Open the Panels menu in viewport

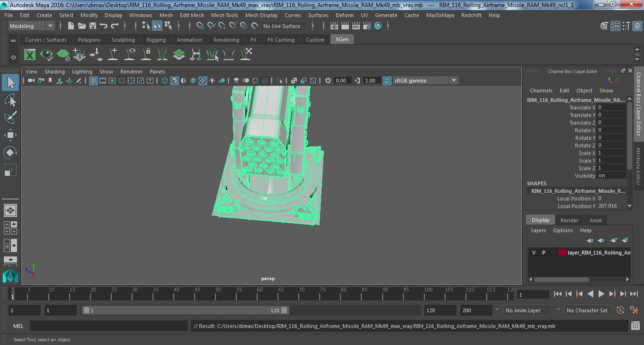click(157, 72)
